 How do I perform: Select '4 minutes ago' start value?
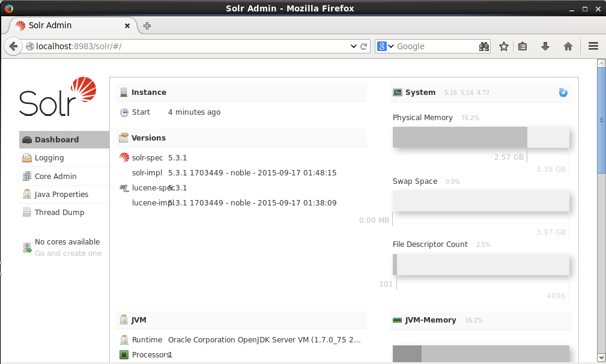194,112
